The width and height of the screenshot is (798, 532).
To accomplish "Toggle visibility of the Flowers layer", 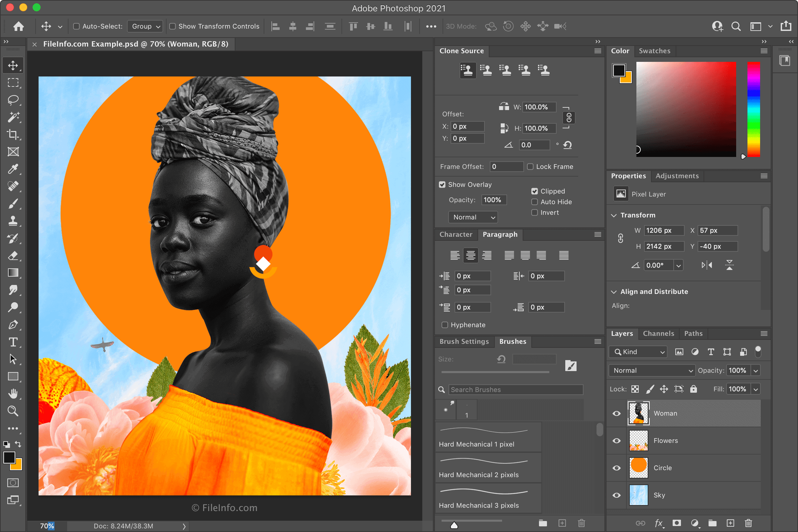I will click(617, 439).
